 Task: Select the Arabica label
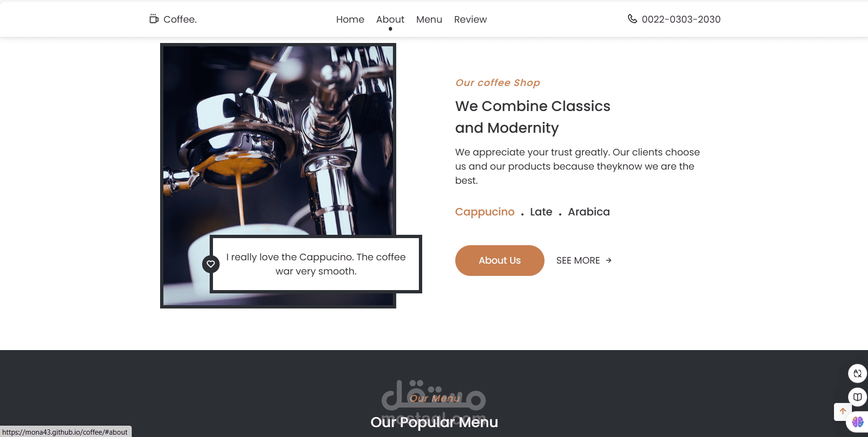point(589,212)
